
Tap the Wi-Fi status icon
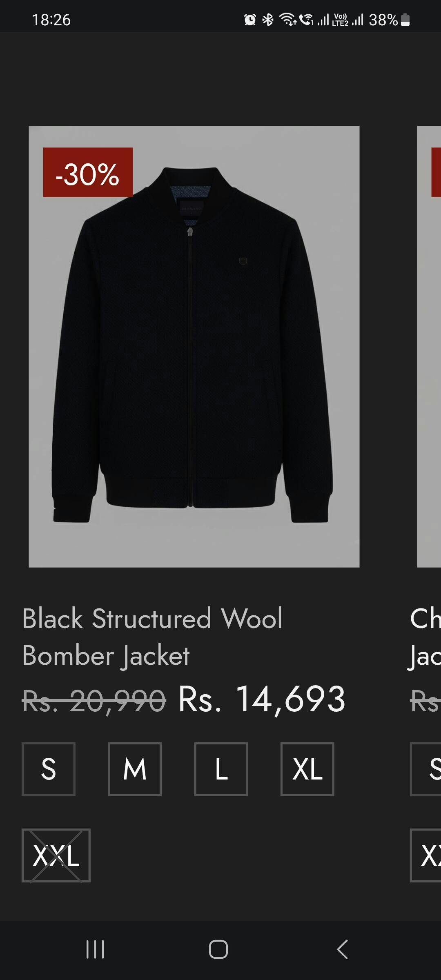coord(287,19)
